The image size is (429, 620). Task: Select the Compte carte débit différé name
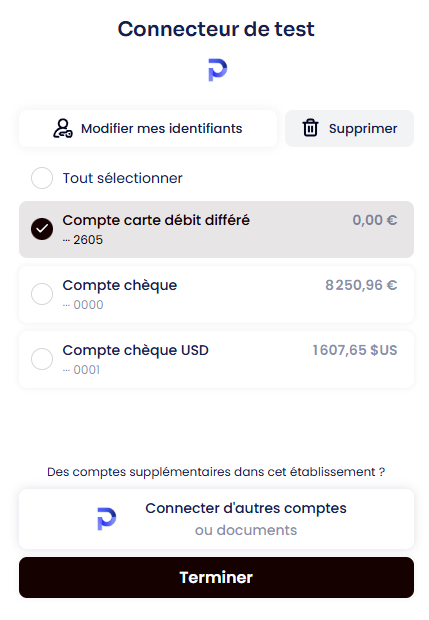coord(156,220)
